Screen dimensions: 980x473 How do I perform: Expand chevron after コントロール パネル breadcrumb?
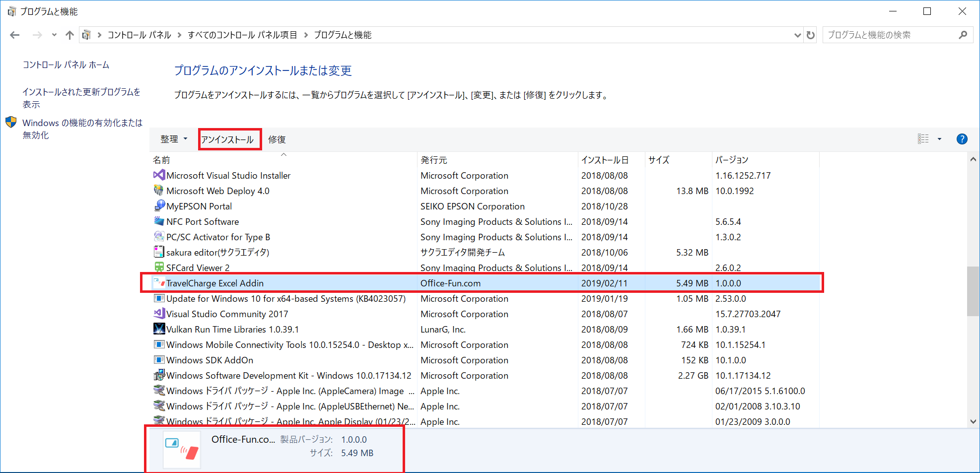179,35
